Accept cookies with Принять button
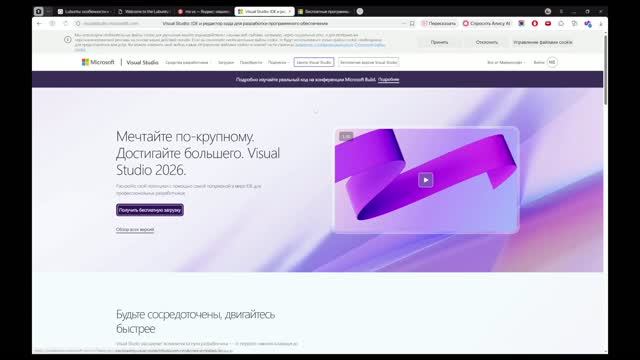 [439, 42]
